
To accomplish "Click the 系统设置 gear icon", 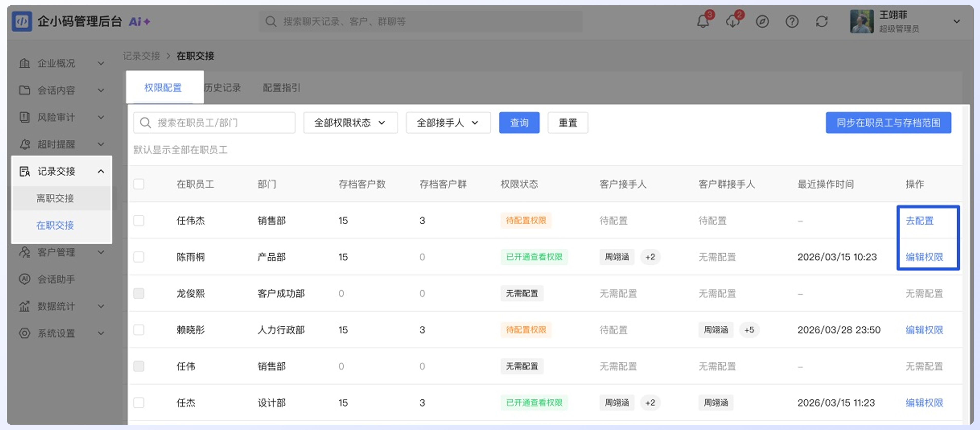I will [x=25, y=333].
